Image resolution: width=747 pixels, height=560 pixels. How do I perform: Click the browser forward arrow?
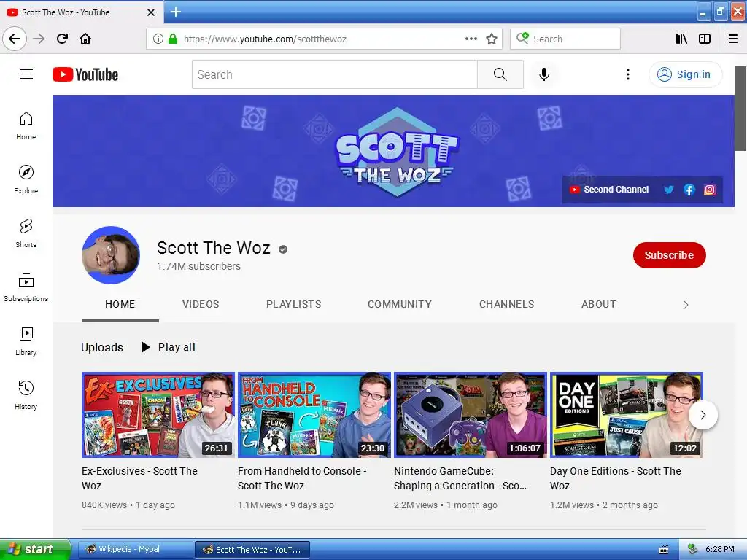tap(39, 39)
